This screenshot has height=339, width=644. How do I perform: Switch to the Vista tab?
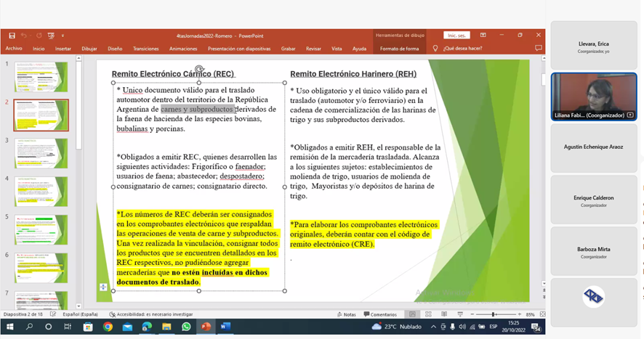337,49
